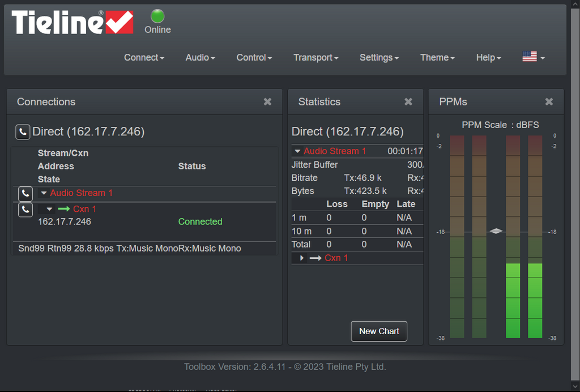Click the phone icon beside Direct (162.17.7.246)
This screenshot has height=392, width=580.
point(23,132)
